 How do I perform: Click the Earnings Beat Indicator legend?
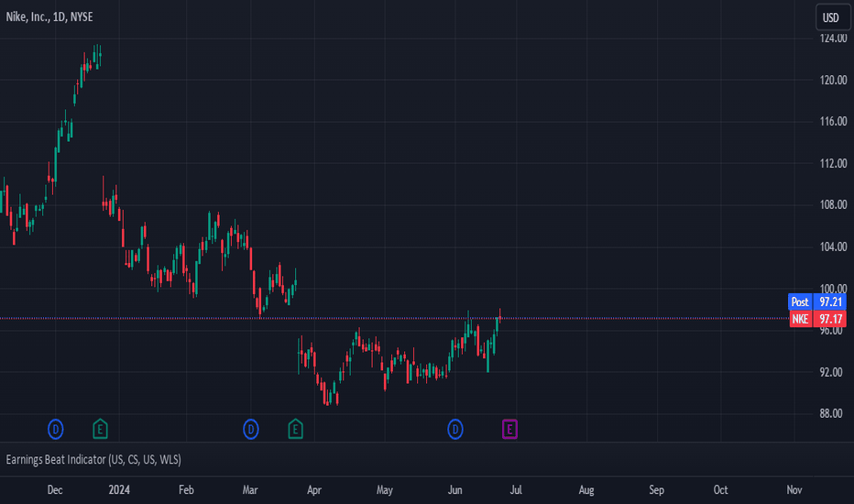pyautogui.click(x=93, y=460)
